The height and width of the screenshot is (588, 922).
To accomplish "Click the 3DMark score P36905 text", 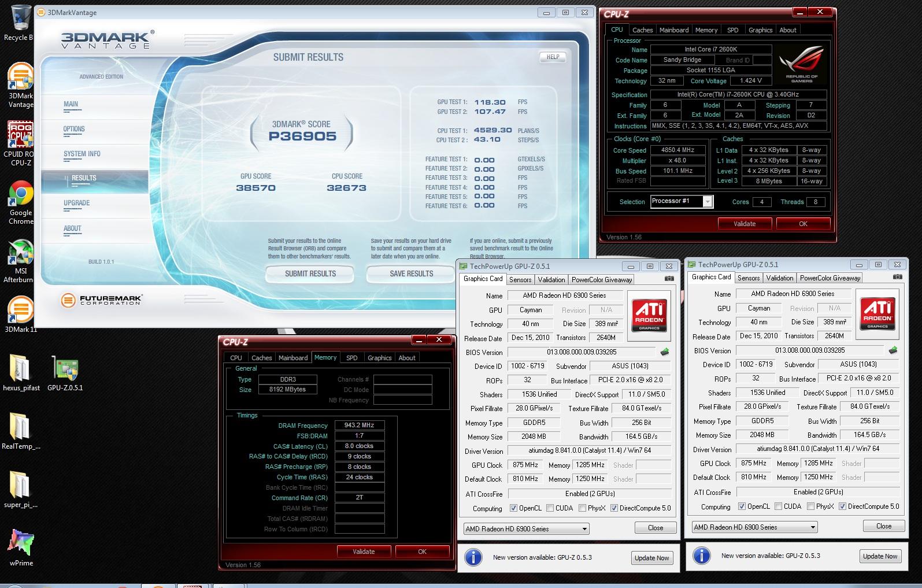I will click(302, 136).
